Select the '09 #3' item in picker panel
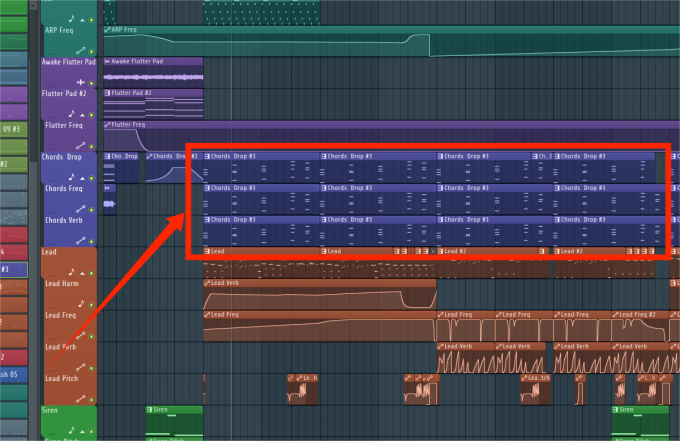This screenshot has width=680, height=441. coord(14,129)
